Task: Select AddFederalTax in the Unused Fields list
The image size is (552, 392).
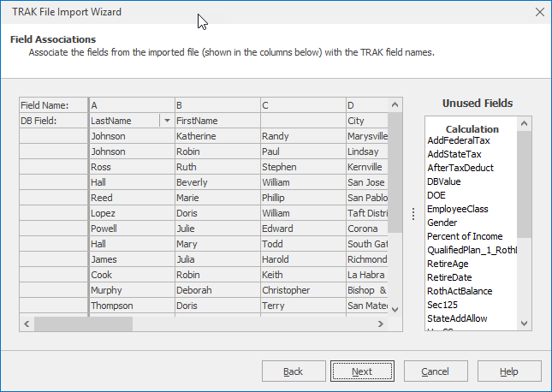Action: click(458, 140)
